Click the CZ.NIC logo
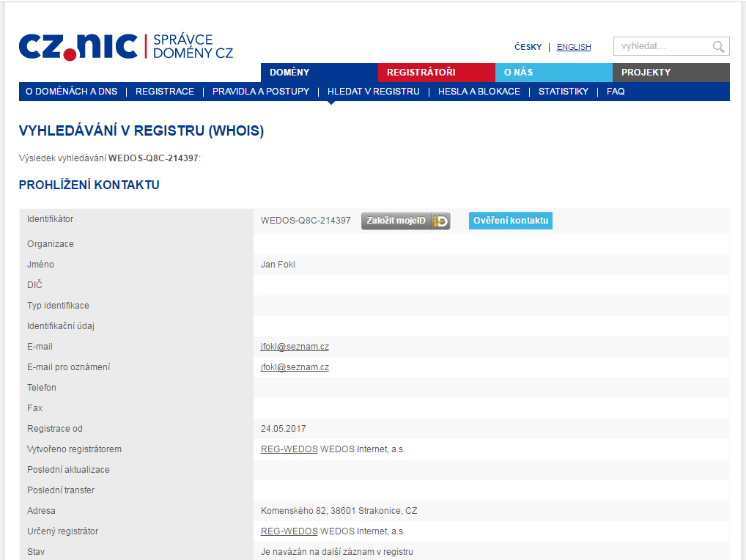 pos(126,47)
